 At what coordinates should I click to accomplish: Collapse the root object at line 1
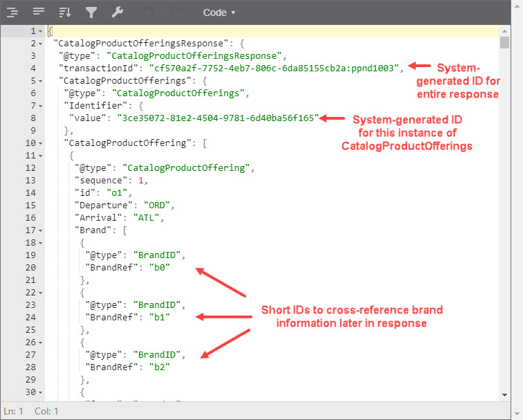[x=41, y=32]
